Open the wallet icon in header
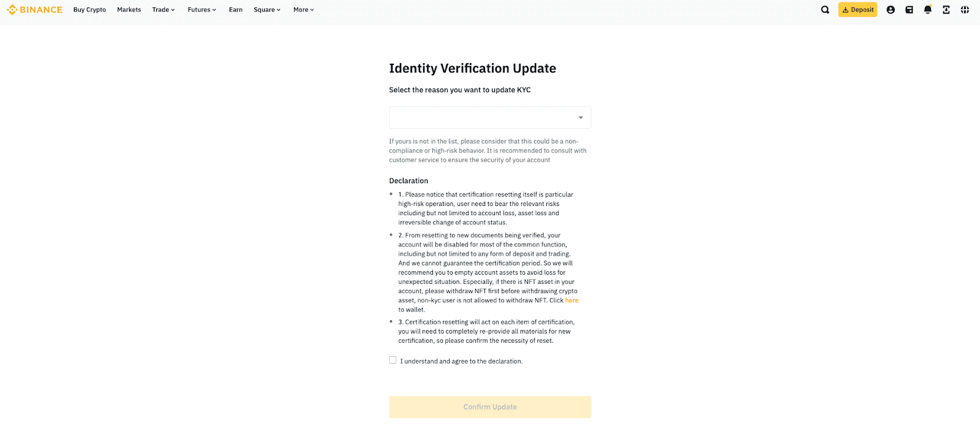This screenshot has height=428, width=980. 909,10
